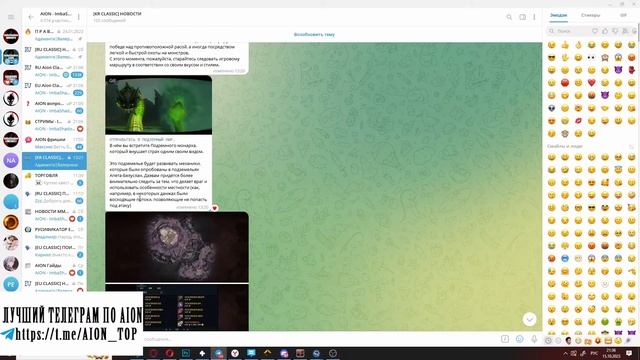Play the green dragon GIF

coord(158,105)
